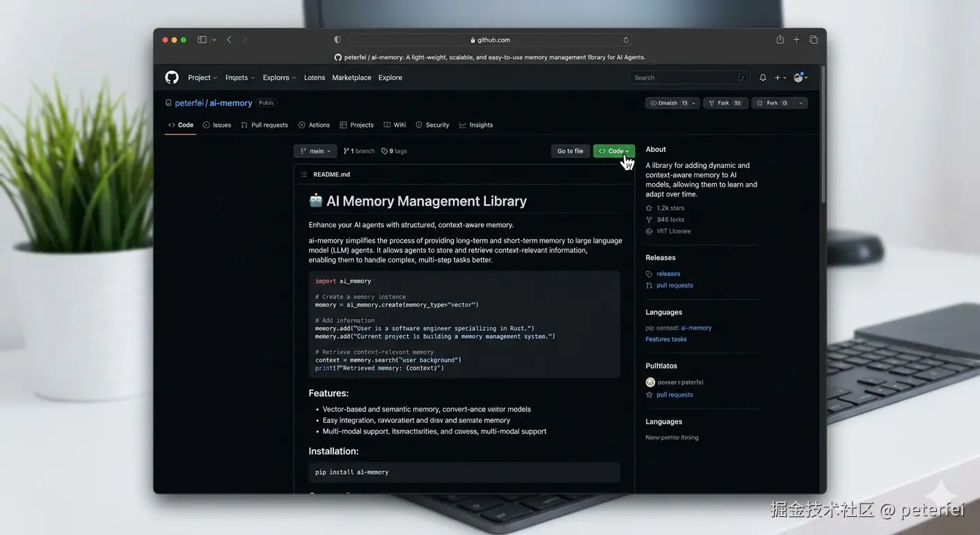The width and height of the screenshot is (980, 535).
Task: Expand the Fnqets header menu
Action: (x=240, y=77)
